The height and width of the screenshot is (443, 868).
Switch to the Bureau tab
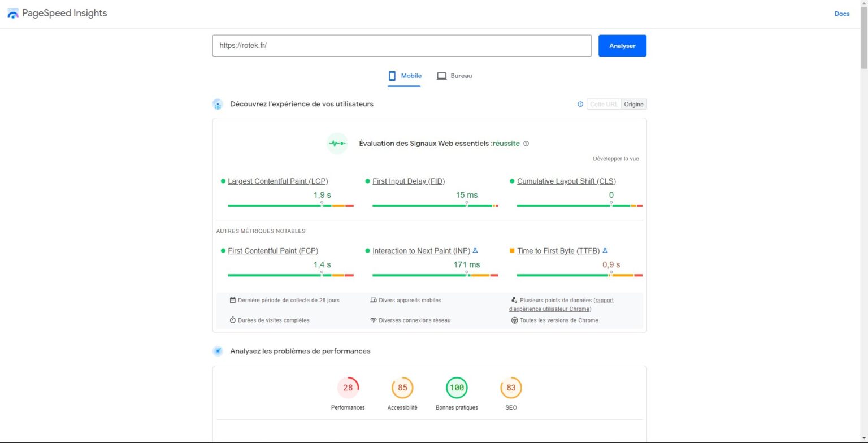454,76
